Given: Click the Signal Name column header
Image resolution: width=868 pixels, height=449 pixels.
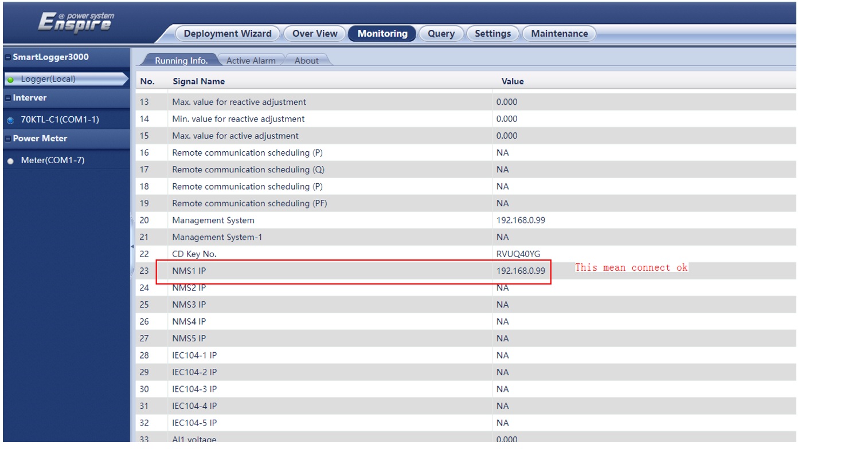Looking at the screenshot, I should point(198,81).
